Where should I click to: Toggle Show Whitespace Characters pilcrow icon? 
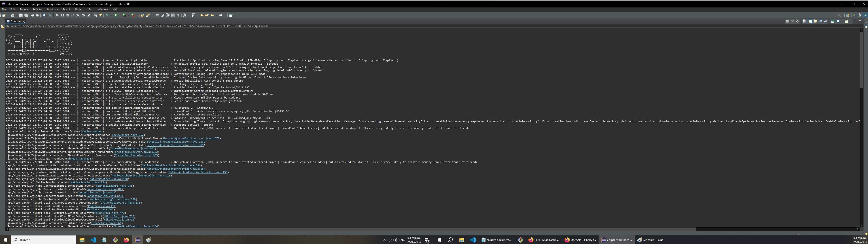[178, 15]
